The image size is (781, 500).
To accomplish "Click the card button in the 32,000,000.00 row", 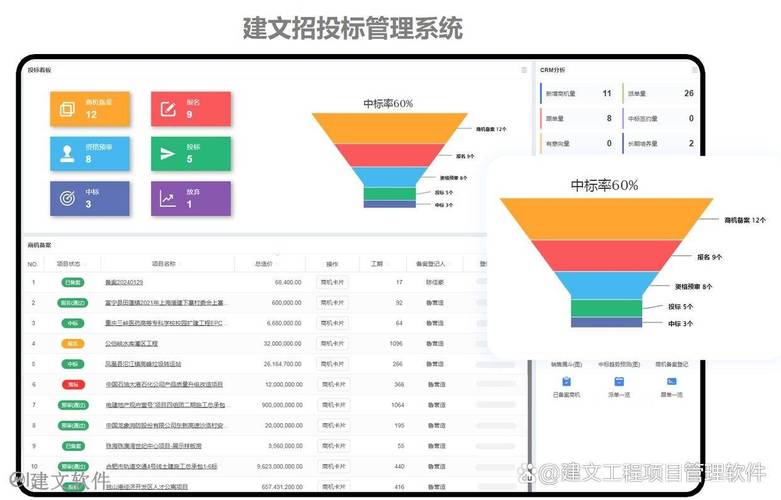I will tap(332, 344).
